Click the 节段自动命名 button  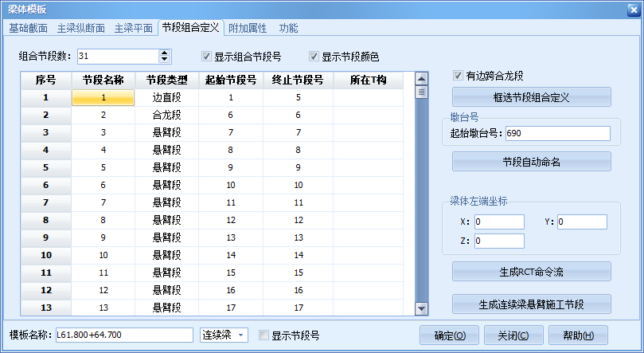531,162
